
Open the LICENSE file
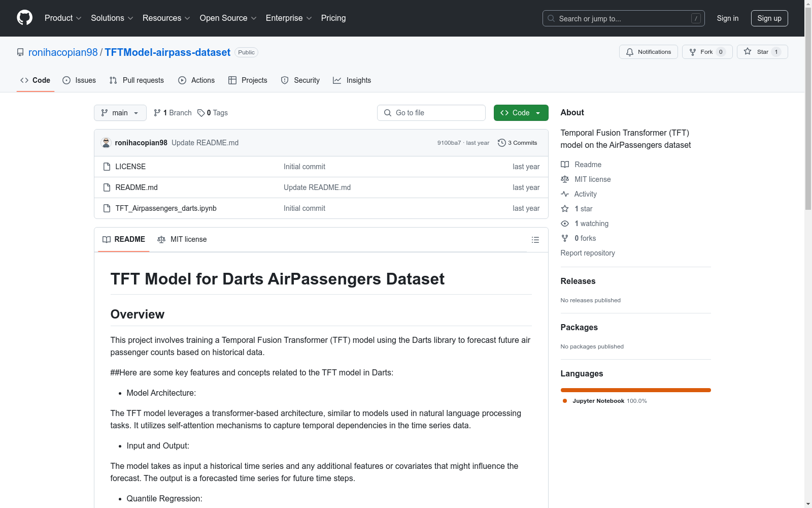(130, 167)
